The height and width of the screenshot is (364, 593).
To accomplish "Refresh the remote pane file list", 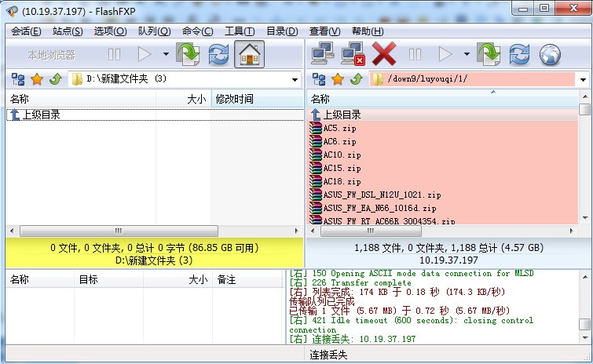I will tap(519, 54).
